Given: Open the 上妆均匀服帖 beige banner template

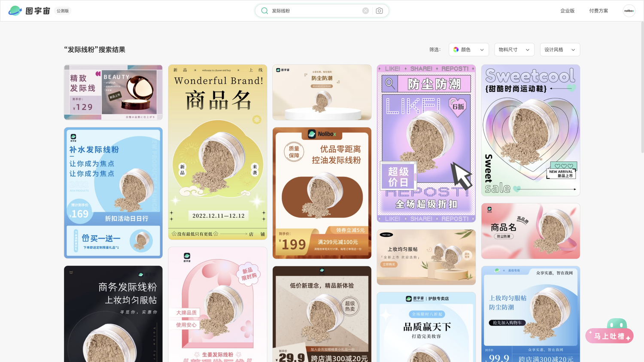Looking at the screenshot, I should click(426, 257).
